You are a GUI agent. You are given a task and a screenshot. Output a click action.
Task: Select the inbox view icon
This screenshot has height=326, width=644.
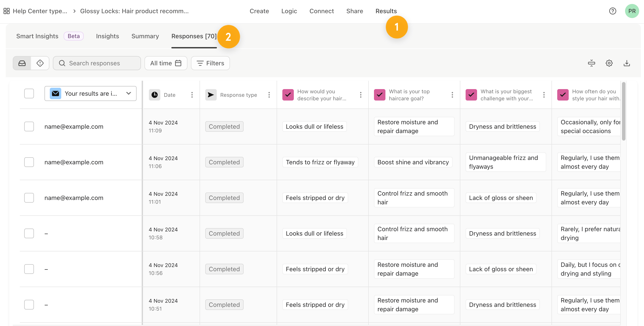(x=22, y=63)
